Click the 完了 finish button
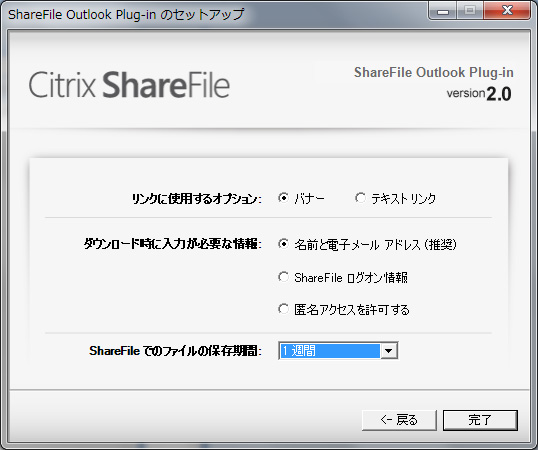Image resolution: width=538 pixels, height=450 pixels. tap(480, 420)
